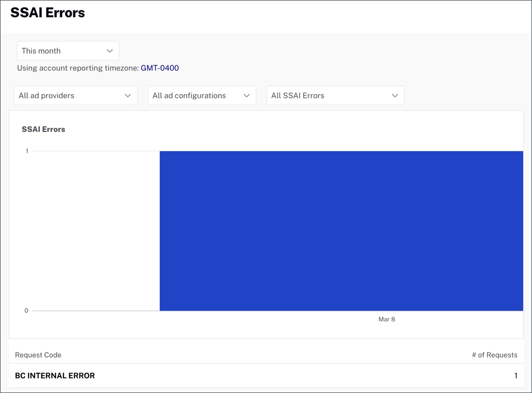Click the y-axis '1' tick label

[27, 151]
